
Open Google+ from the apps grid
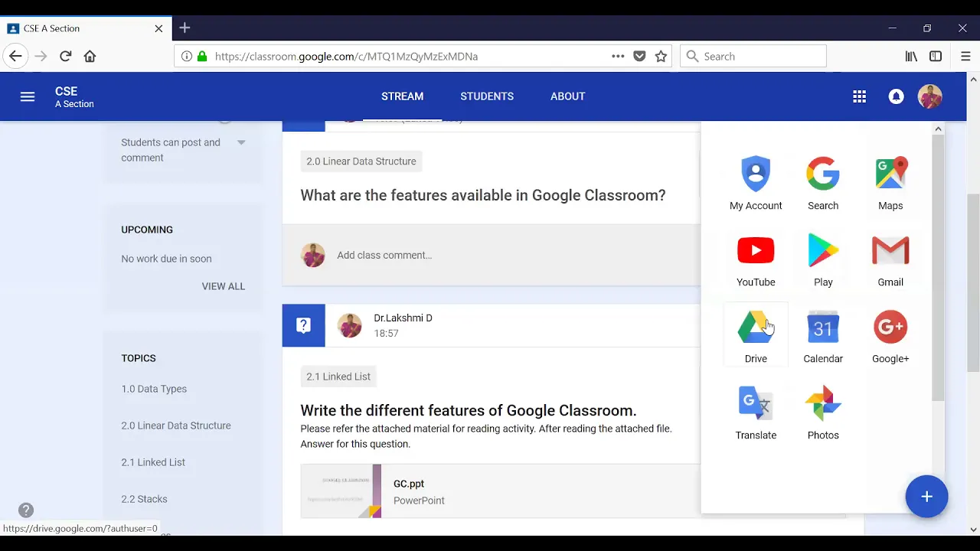[890, 337]
